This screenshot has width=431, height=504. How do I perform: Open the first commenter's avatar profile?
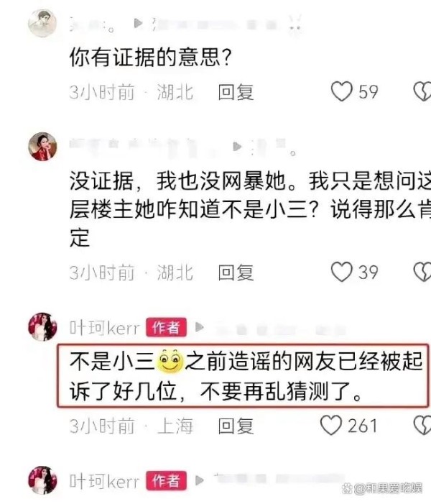(42, 24)
